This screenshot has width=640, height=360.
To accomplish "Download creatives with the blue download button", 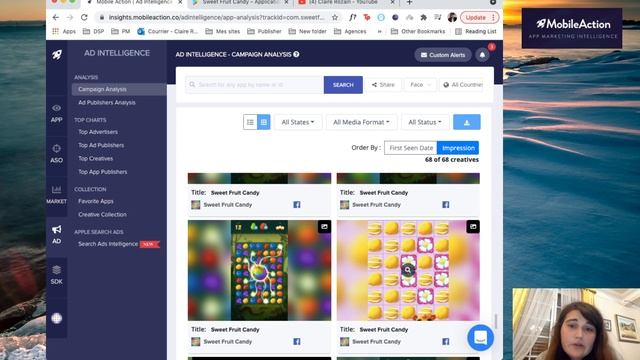I will coord(467,122).
